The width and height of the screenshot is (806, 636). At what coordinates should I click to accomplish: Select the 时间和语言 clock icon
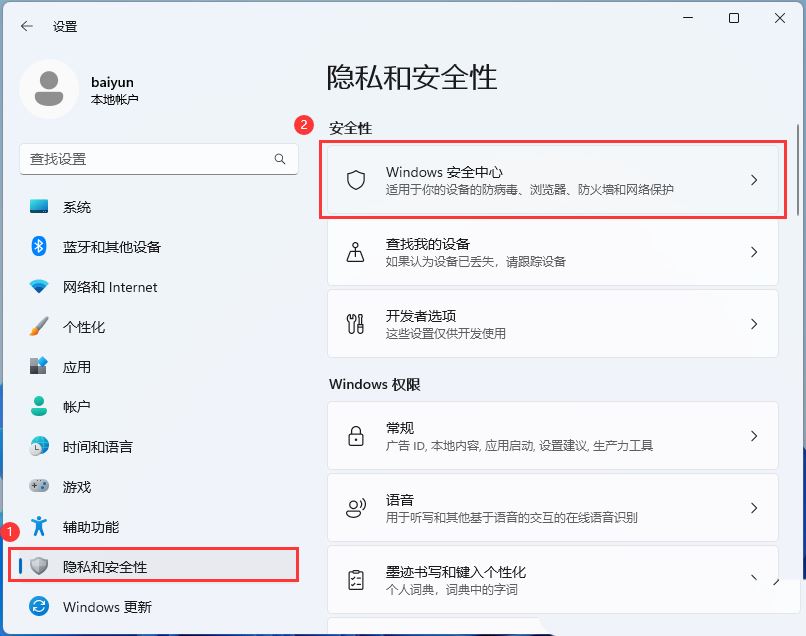(36, 447)
